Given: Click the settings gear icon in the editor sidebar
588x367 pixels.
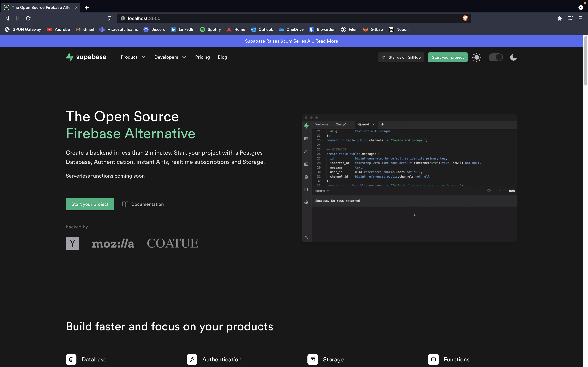Looking at the screenshot, I should [306, 202].
